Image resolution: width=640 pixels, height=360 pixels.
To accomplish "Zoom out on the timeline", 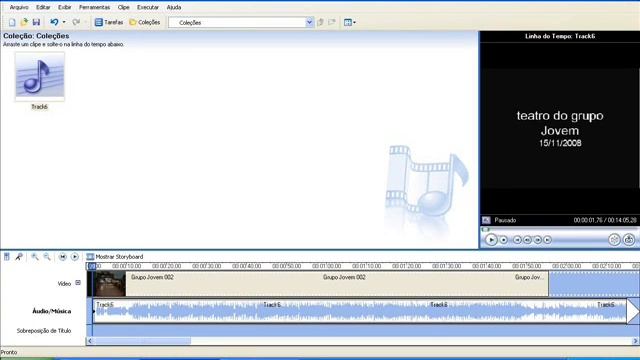I will (x=47, y=257).
